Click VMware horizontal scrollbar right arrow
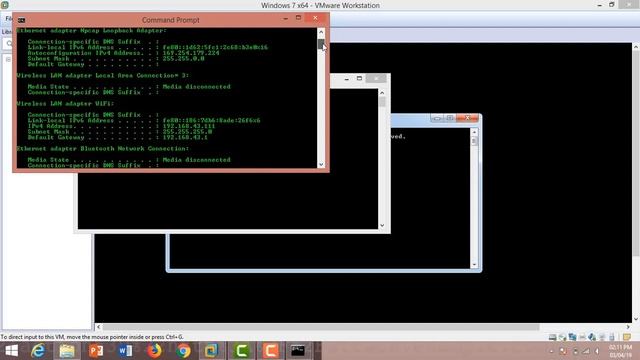This screenshot has height=360, width=640. click(628, 327)
